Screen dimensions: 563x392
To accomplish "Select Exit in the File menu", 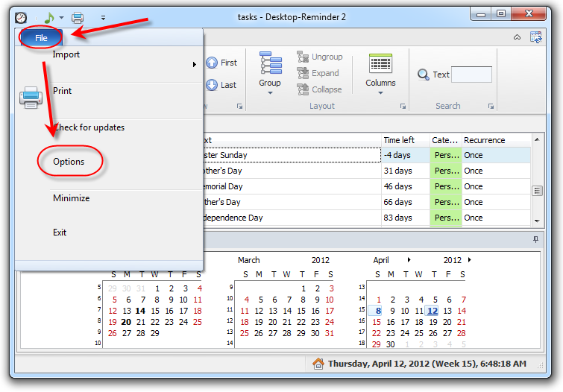I will coord(60,233).
